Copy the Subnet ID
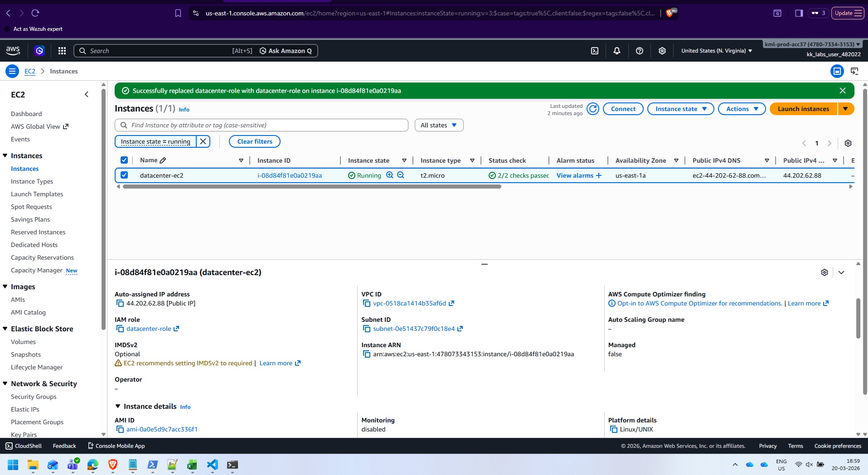 367,329
